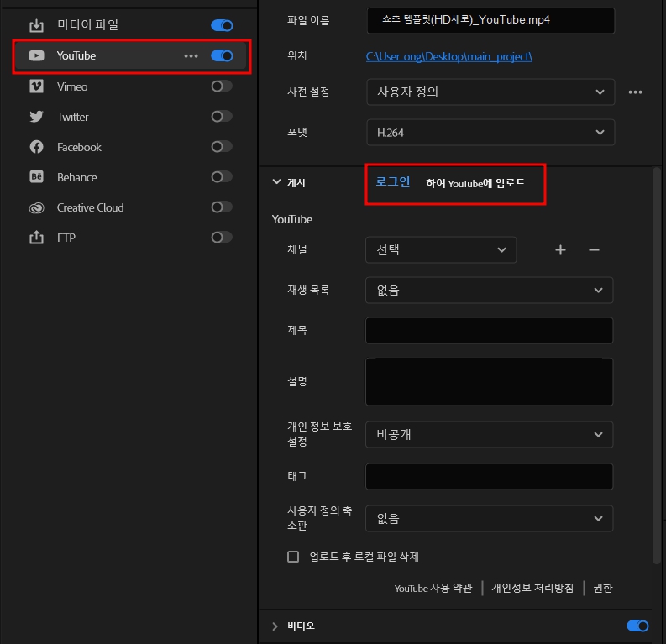Image resolution: width=666 pixels, height=644 pixels.
Task: Open preset more options dots
Action: 636,92
